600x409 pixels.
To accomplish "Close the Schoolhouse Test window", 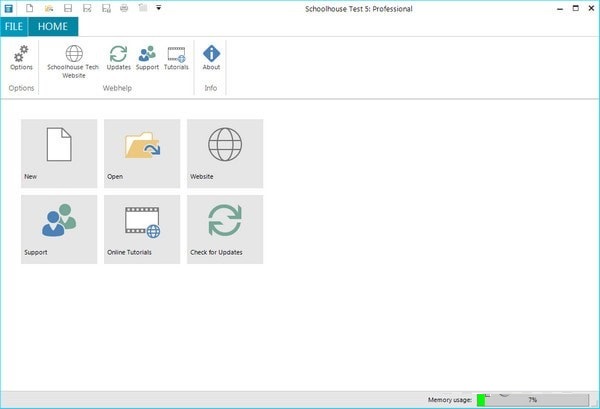I will (x=591, y=8).
